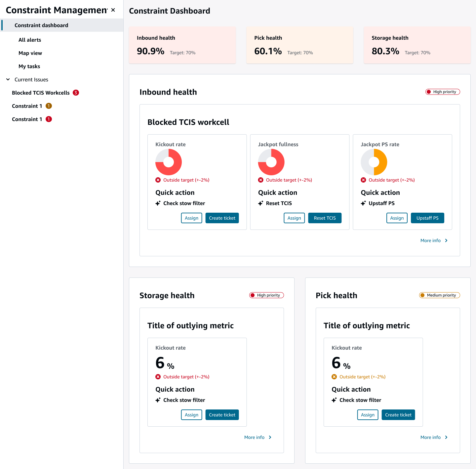Open the Storage health 80.3% summary card

click(x=417, y=45)
